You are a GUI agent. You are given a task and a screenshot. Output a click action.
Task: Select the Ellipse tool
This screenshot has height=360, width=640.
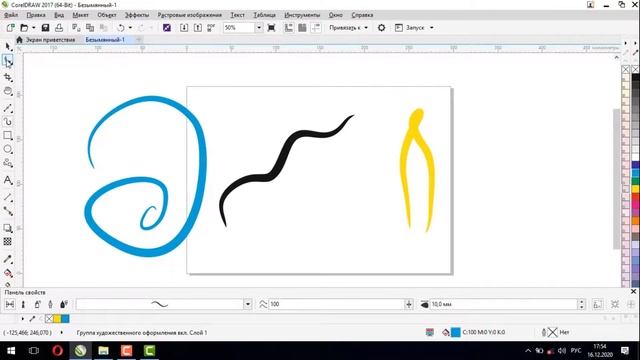8,149
